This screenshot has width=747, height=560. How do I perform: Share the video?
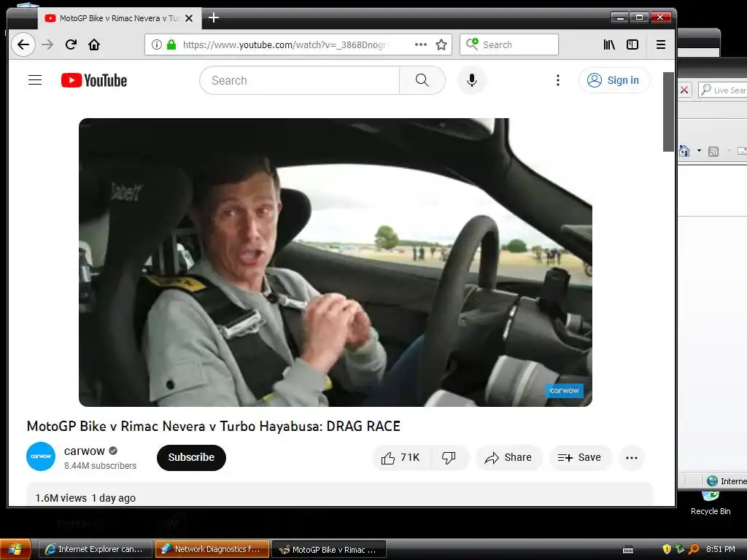point(508,458)
